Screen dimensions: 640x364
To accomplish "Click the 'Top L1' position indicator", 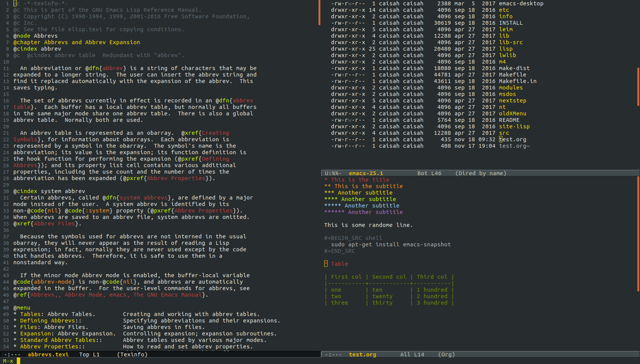I will coord(90,354).
